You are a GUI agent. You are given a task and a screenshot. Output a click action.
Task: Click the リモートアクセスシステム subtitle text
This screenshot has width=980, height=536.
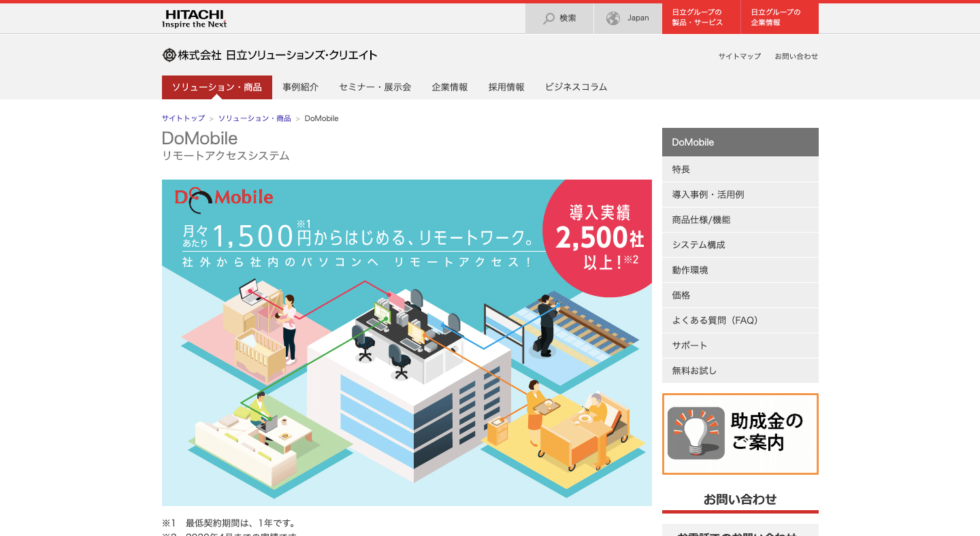226,156
